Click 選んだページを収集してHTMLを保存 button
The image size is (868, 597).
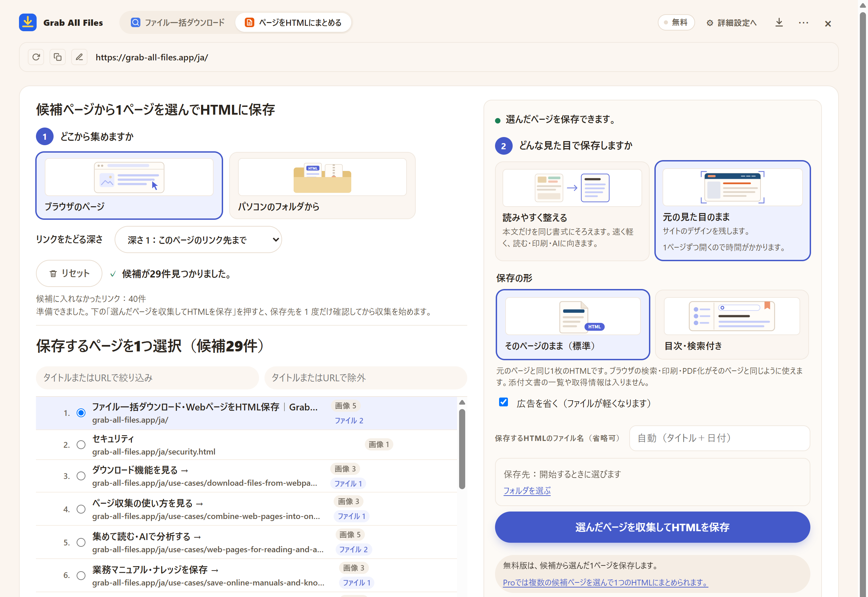(652, 527)
